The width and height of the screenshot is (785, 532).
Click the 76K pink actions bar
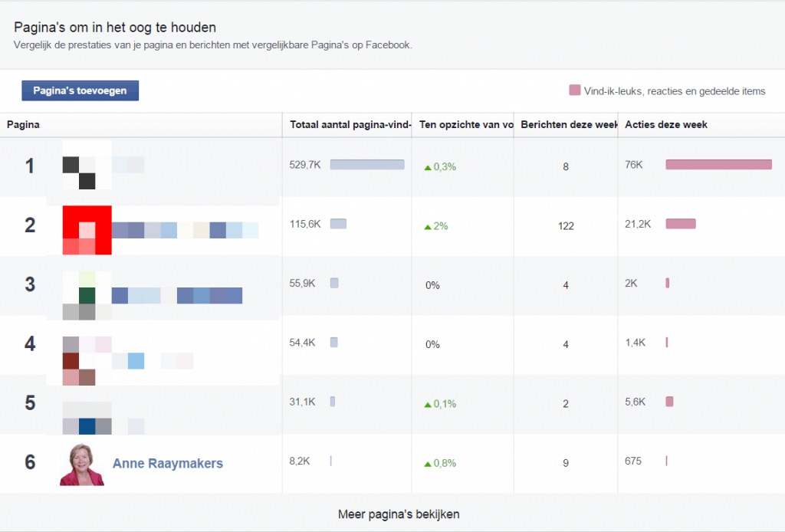pos(718,164)
